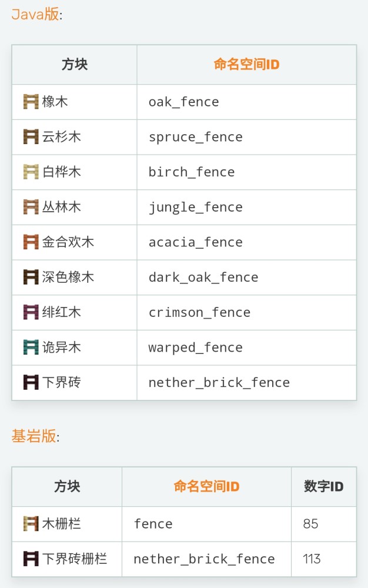The image size is (368, 588).
Task: Click the 木栅栏 fence icon in Bedrock table
Action: (x=31, y=523)
